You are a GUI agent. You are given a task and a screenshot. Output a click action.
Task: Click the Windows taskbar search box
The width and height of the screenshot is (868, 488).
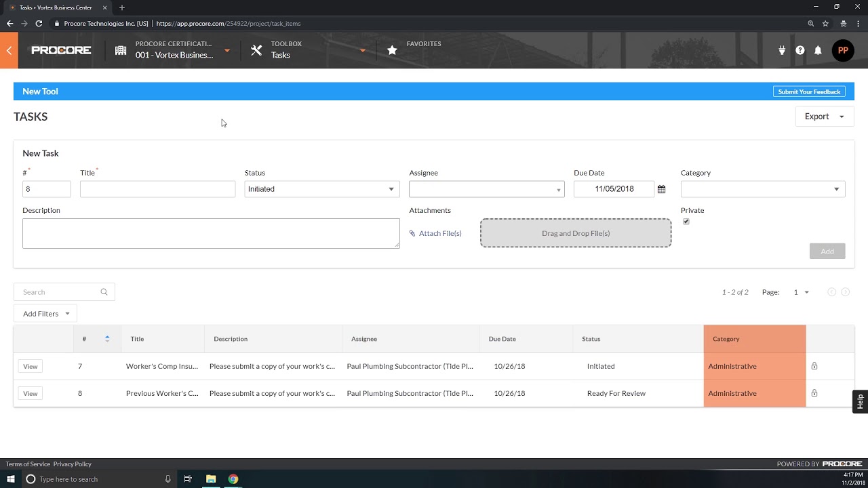[98, 479]
